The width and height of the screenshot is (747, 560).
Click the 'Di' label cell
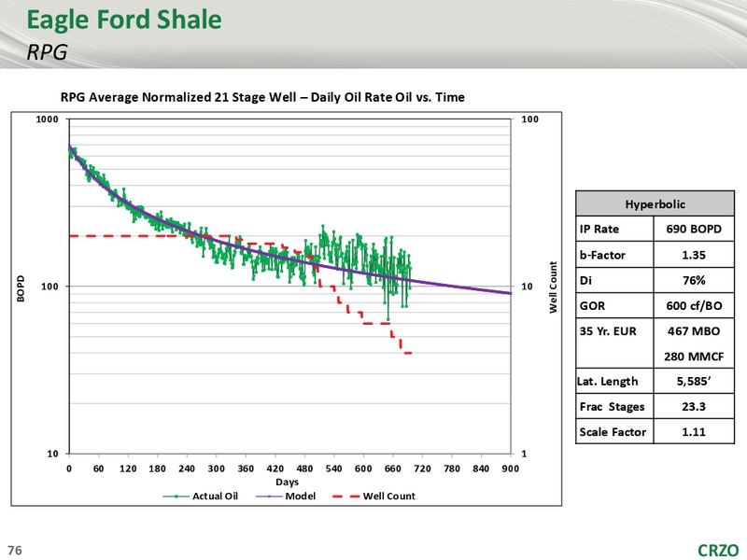pos(614,280)
